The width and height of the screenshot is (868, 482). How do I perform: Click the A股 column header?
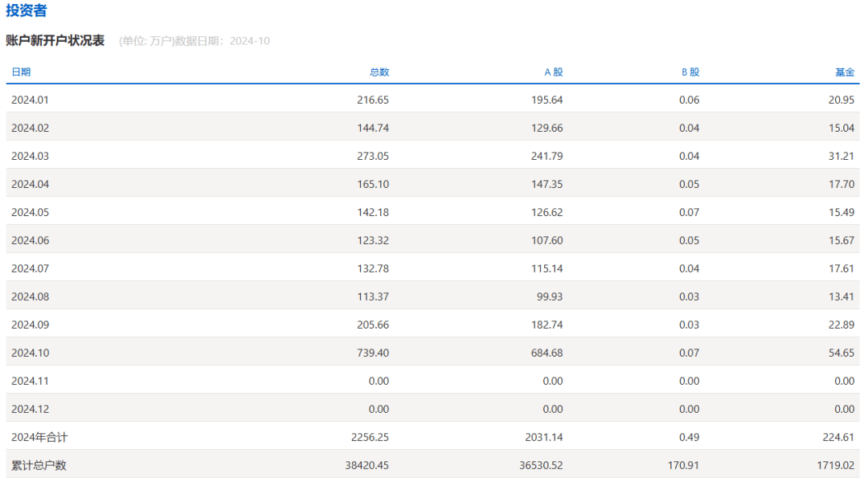[554, 72]
